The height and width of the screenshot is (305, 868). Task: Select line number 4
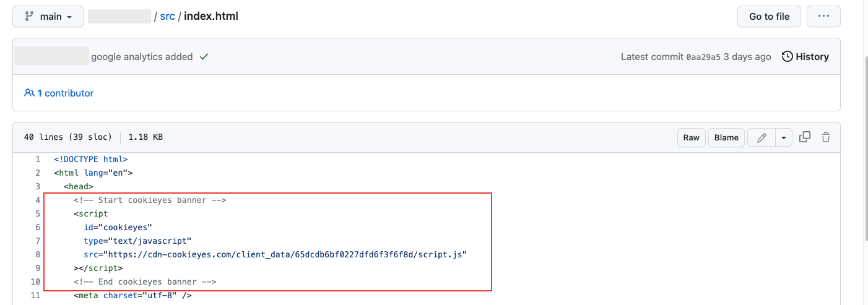[38, 200]
